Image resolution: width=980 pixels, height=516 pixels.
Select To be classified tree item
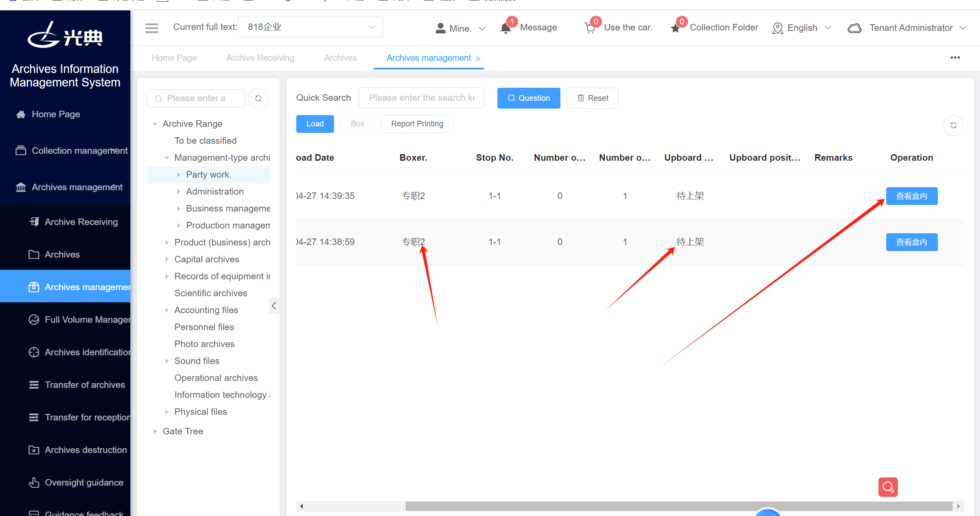(205, 141)
